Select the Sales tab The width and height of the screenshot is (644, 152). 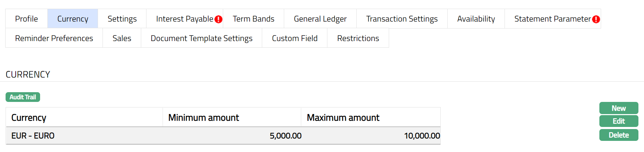click(x=122, y=38)
